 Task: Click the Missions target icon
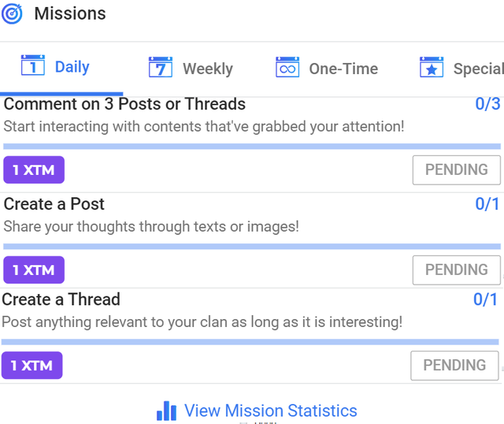12,14
